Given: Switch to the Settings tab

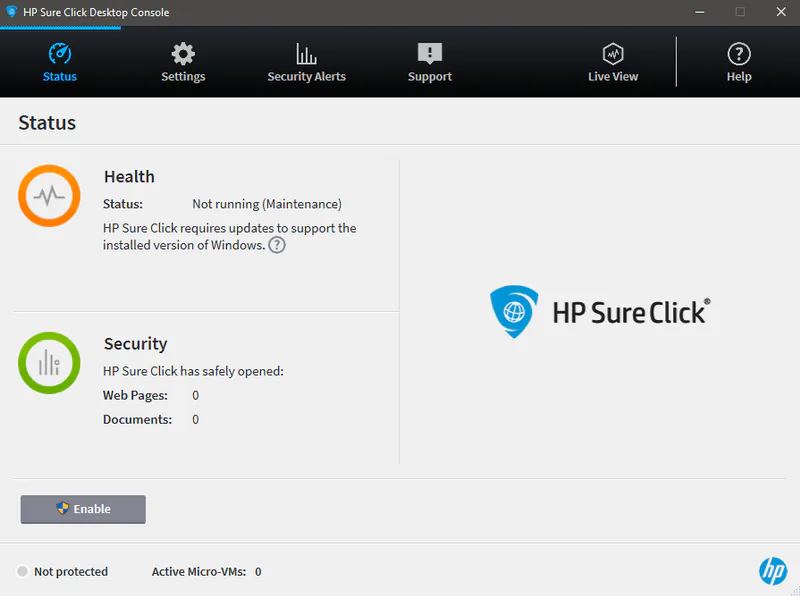Looking at the screenshot, I should pyautogui.click(x=183, y=63).
